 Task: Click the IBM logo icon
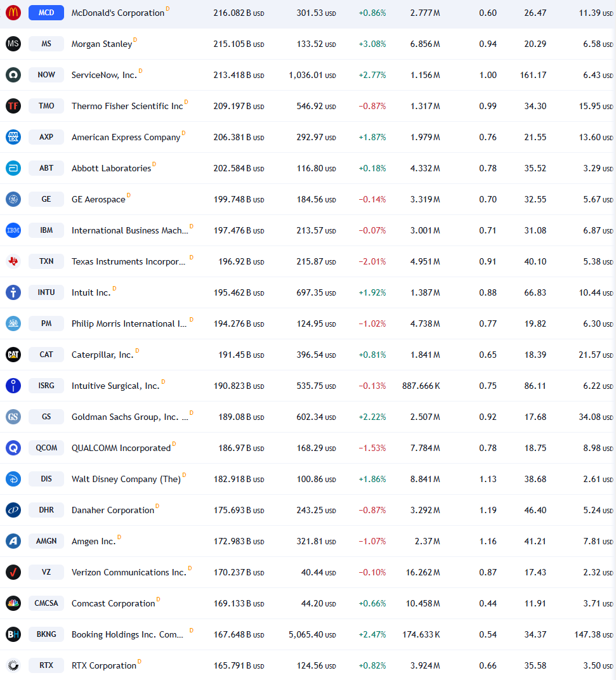coord(13,230)
